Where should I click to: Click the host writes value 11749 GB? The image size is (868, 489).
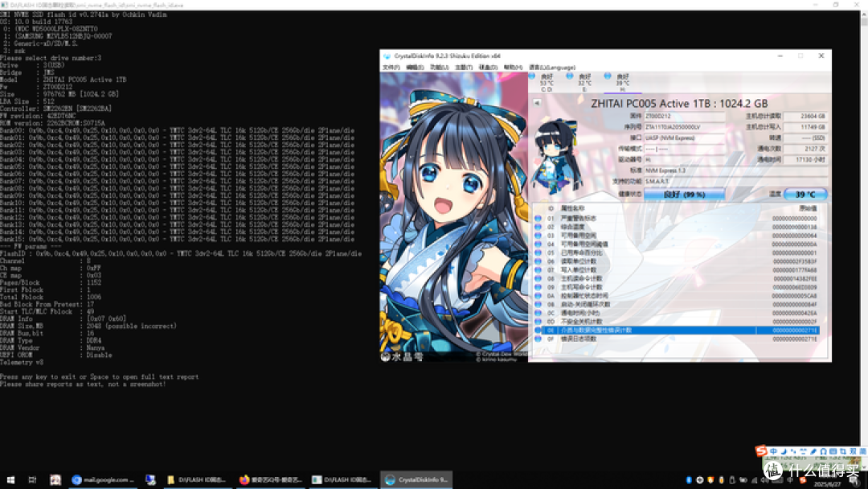[x=805, y=127]
